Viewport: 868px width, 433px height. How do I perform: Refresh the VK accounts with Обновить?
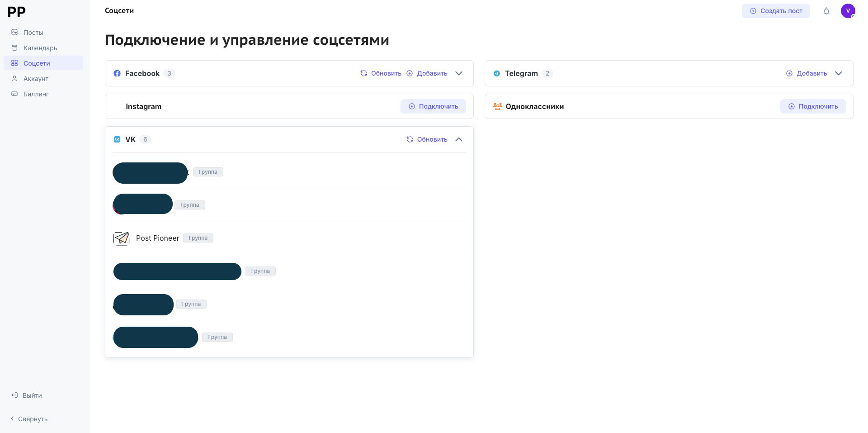click(x=427, y=139)
